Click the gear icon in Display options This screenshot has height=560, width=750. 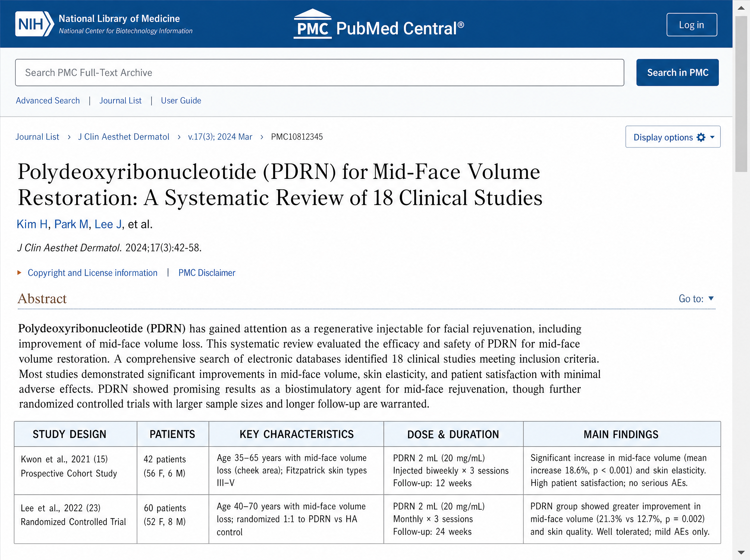pos(701,137)
